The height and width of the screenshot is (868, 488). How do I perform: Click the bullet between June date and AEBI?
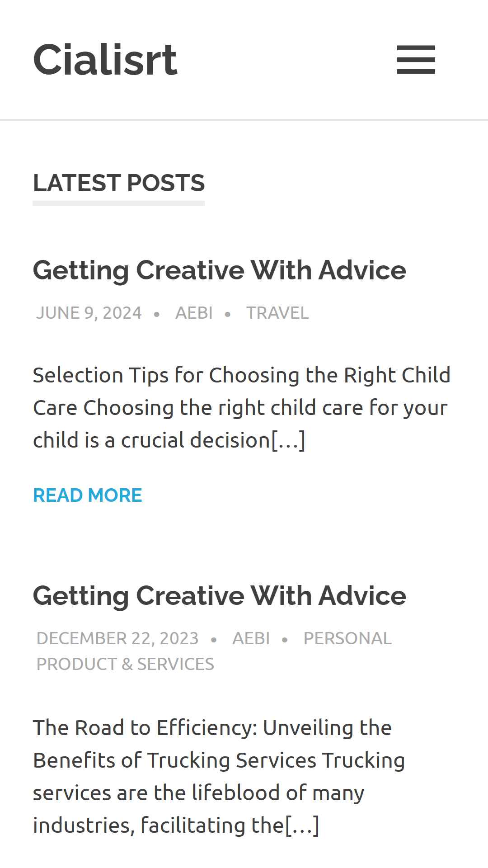[x=157, y=314]
